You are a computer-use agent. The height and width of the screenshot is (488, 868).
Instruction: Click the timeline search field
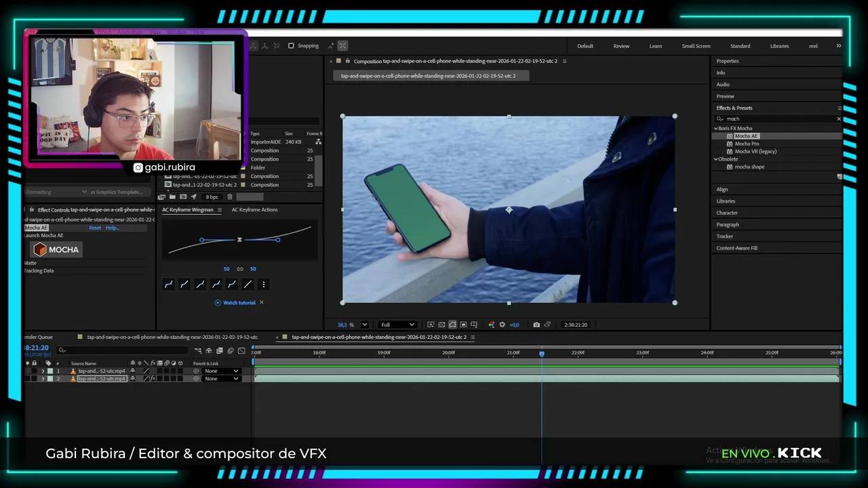click(x=123, y=350)
